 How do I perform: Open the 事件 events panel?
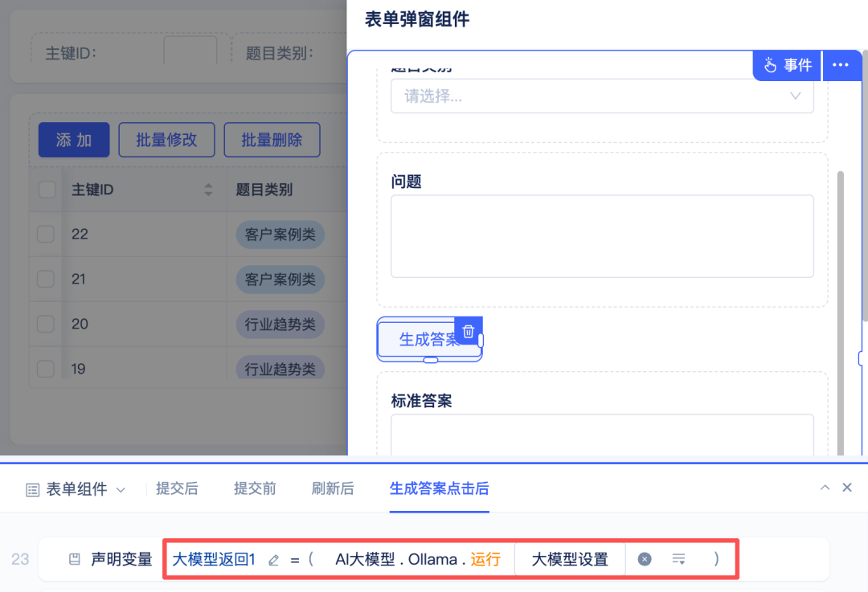pyautogui.click(x=788, y=65)
